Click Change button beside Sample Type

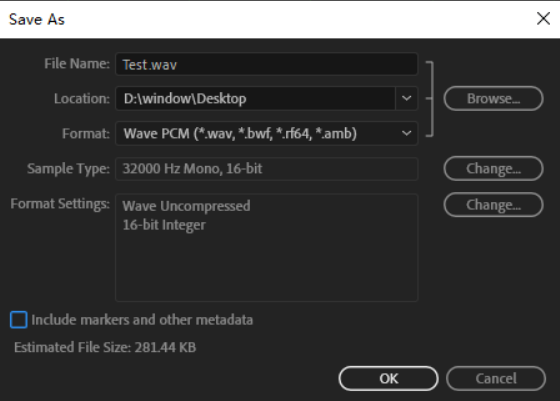click(x=494, y=169)
